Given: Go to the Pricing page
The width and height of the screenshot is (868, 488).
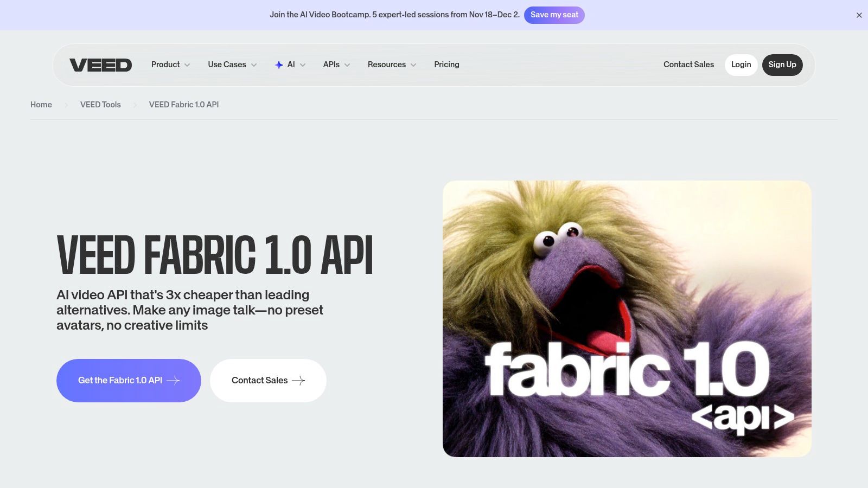Looking at the screenshot, I should 446,65.
